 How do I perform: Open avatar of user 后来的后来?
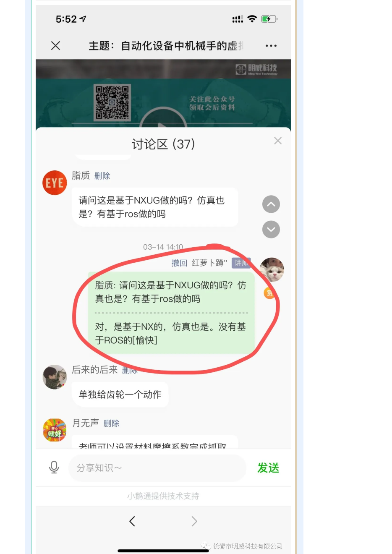tap(55, 377)
